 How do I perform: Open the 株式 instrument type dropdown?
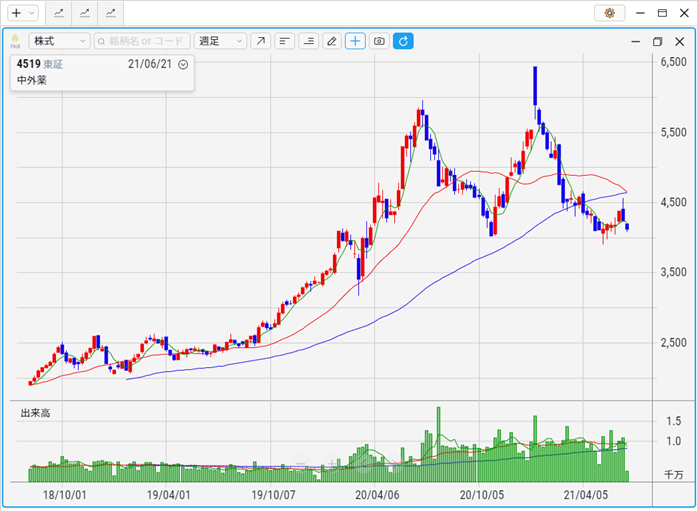pos(60,41)
